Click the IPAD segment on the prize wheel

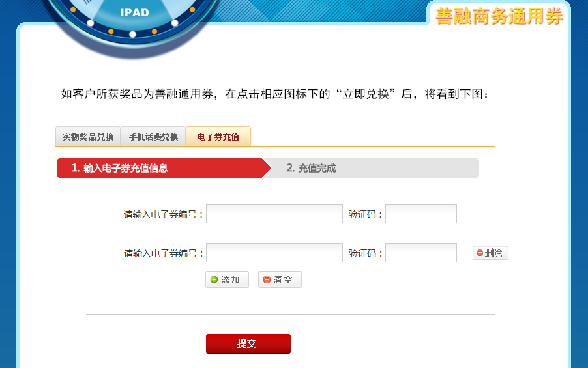coord(134,12)
